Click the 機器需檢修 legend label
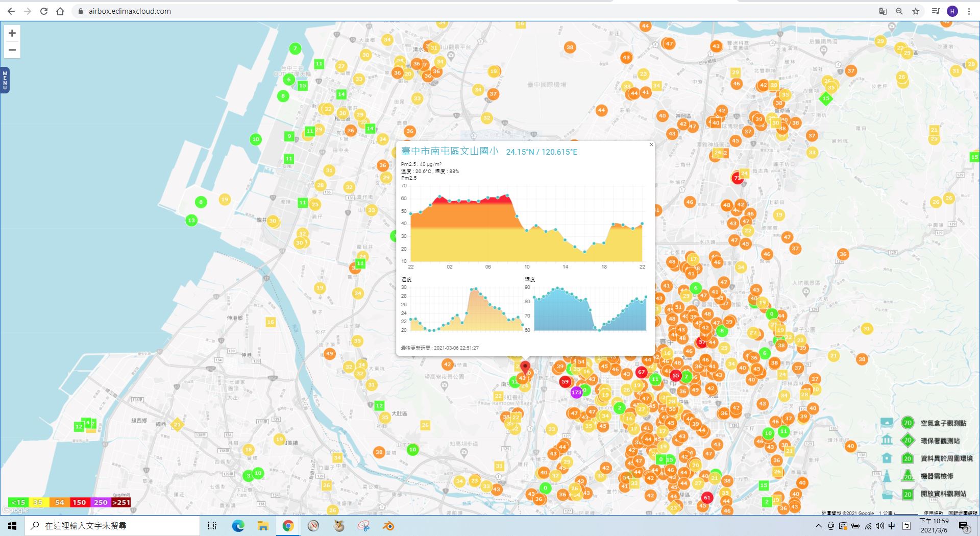The image size is (980, 536). pyautogui.click(x=937, y=476)
